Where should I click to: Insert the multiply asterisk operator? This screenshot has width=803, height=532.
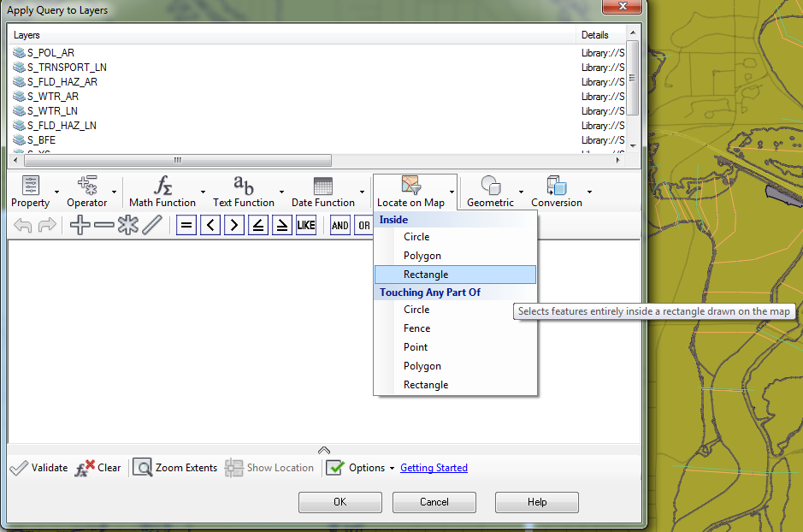[128, 225]
